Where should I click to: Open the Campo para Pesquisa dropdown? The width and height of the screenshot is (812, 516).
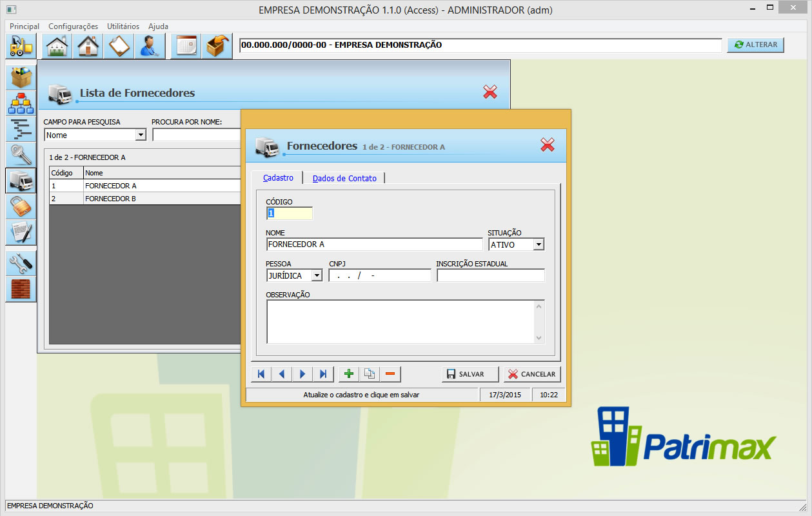tap(141, 135)
